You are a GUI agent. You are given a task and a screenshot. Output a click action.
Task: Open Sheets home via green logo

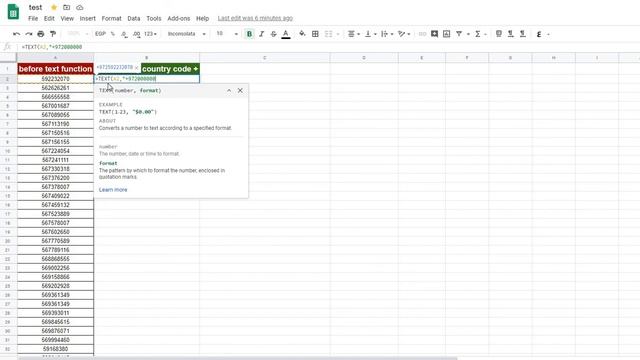[x=13, y=12]
